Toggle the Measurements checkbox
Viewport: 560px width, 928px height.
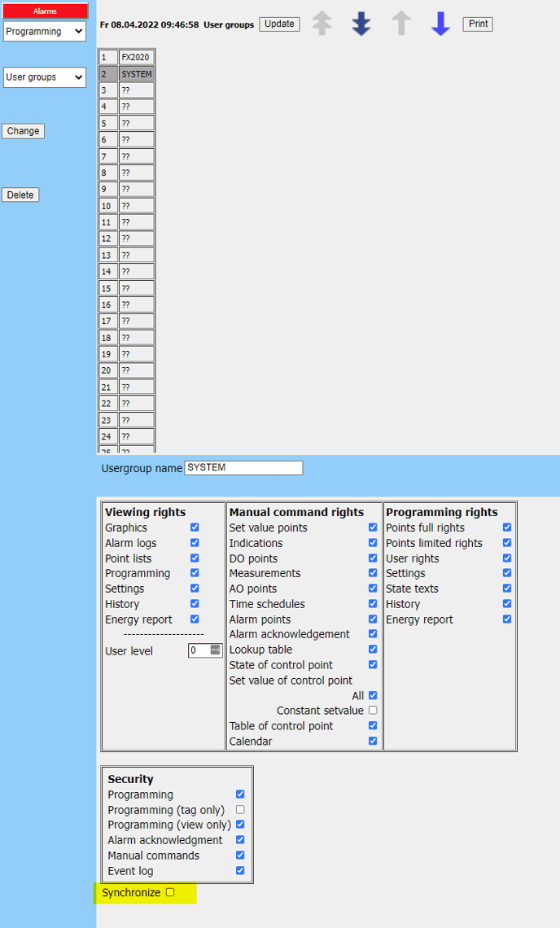373,572
